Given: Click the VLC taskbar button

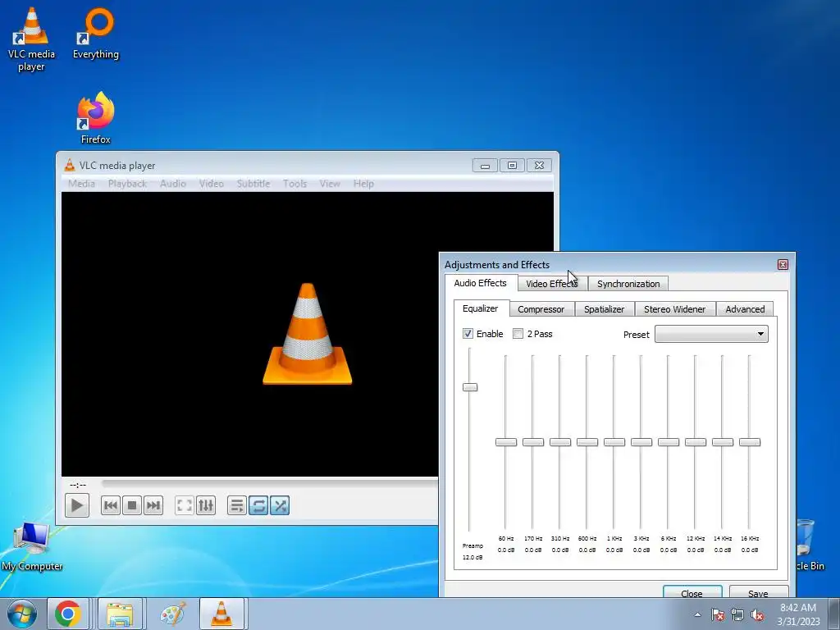Looking at the screenshot, I should point(221,614).
